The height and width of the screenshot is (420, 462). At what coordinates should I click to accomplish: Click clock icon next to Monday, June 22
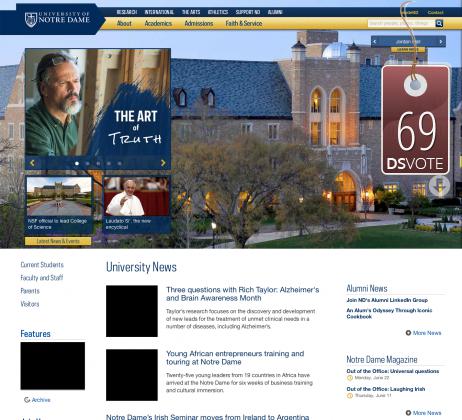pos(350,378)
